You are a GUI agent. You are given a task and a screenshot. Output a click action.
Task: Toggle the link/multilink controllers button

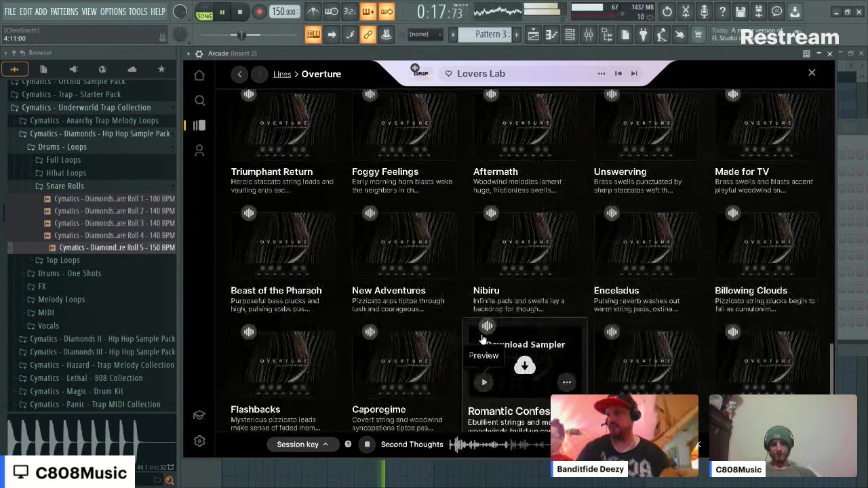tap(368, 35)
